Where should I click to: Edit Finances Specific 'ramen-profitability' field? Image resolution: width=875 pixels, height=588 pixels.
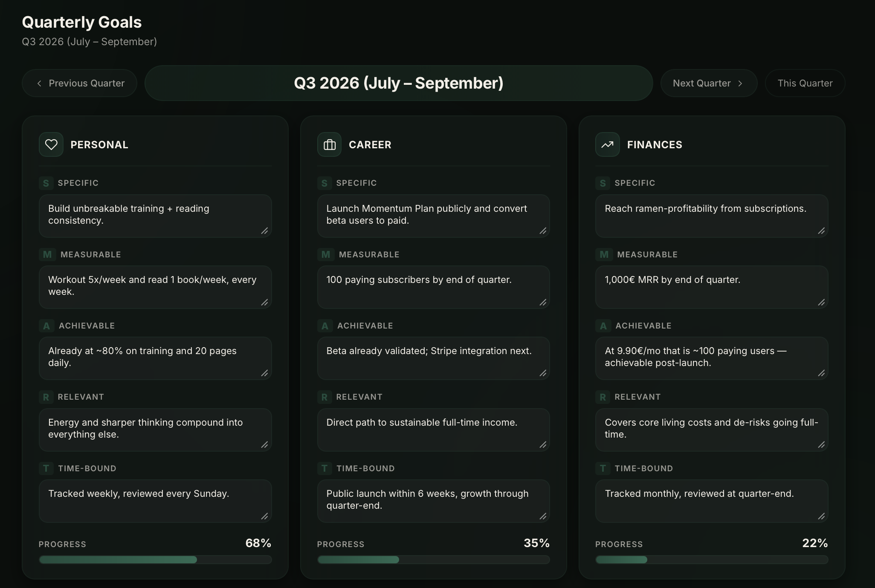[712, 216]
